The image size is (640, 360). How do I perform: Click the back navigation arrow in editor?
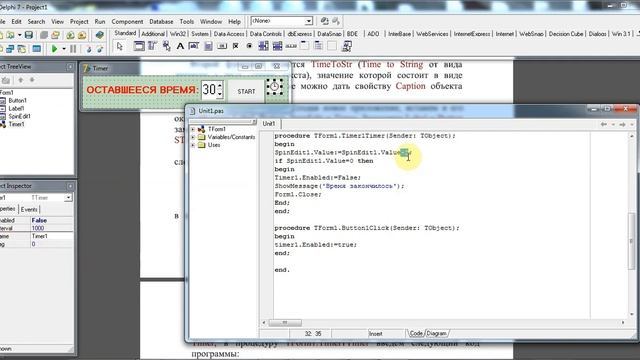pyautogui.click(x=603, y=124)
